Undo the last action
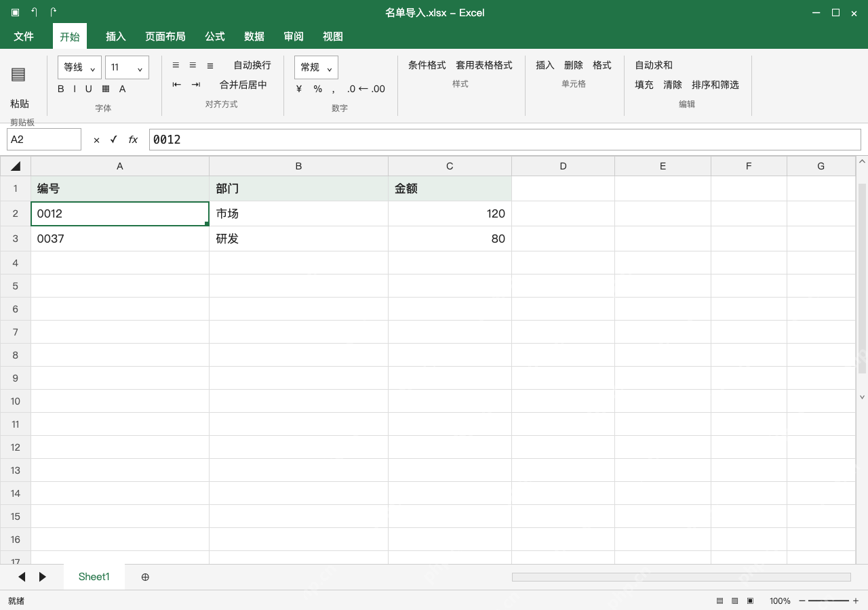Screen dimensions: 868x610 (x=35, y=12)
